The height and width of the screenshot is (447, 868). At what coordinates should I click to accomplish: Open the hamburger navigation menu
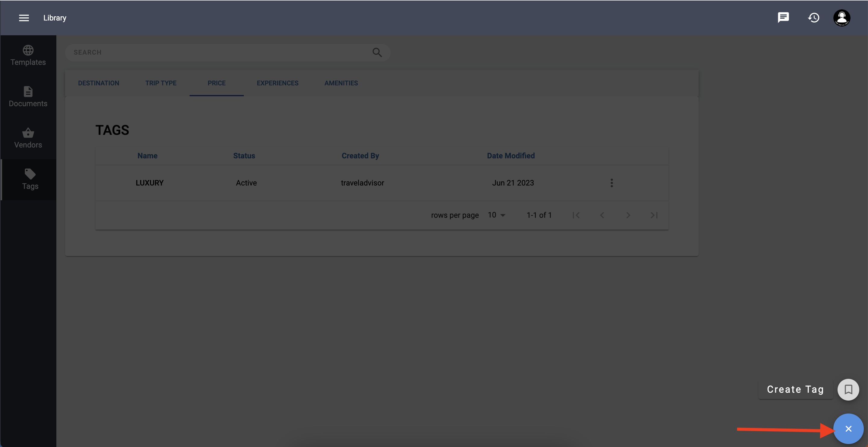coord(24,18)
